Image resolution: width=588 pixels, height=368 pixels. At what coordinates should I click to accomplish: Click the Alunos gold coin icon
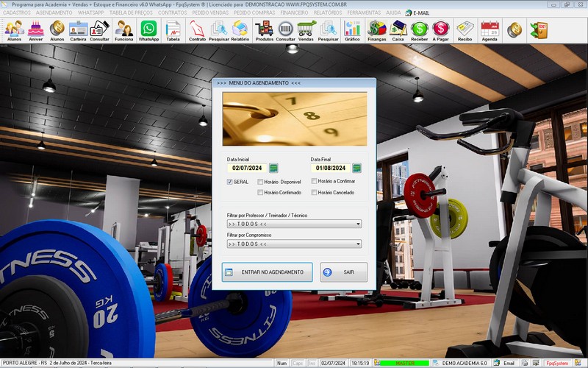57,31
